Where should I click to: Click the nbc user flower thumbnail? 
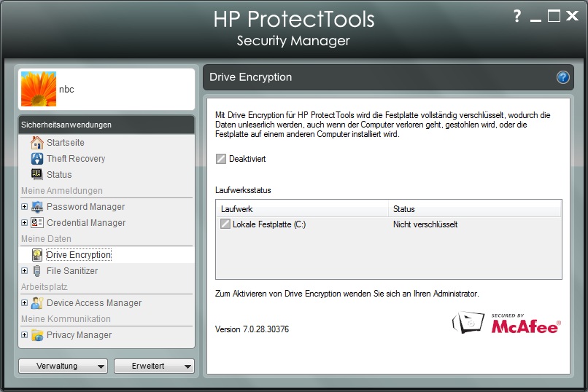coord(39,90)
